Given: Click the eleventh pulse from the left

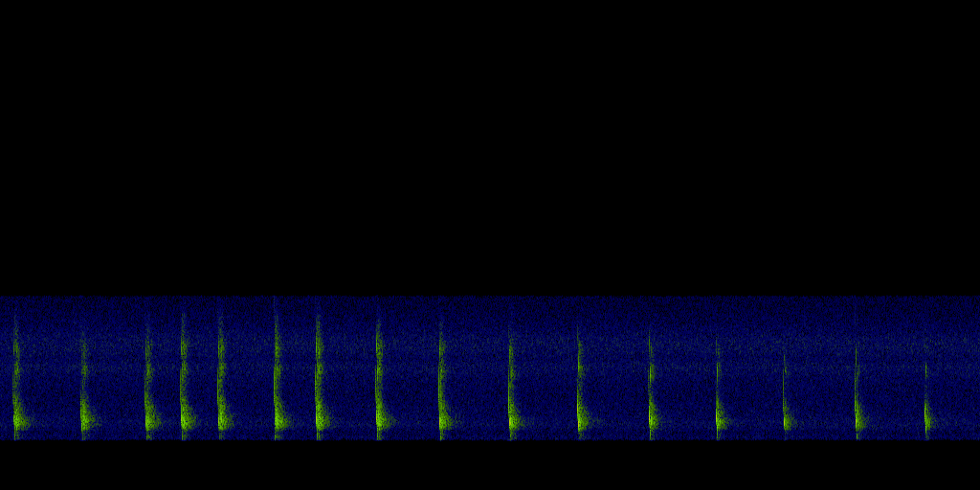Looking at the screenshot, I should pyautogui.click(x=582, y=416).
